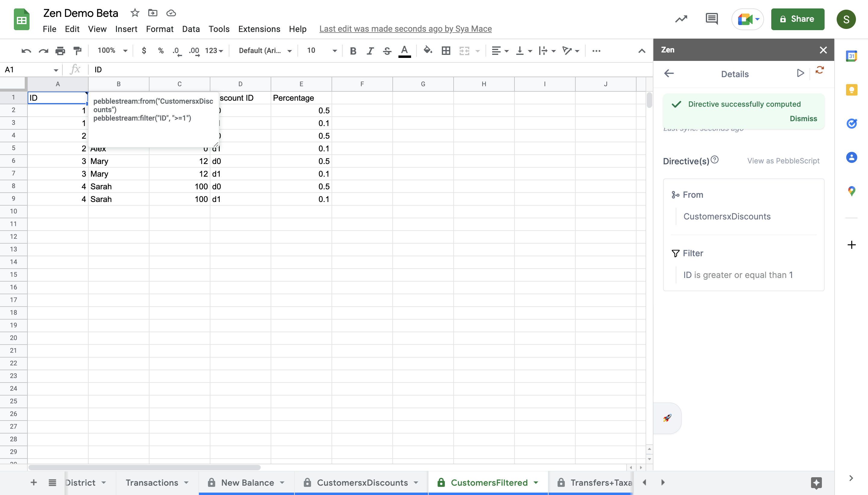Toggle bold formatting in toolbar
The width and height of the screenshot is (868, 495).
[x=352, y=50]
